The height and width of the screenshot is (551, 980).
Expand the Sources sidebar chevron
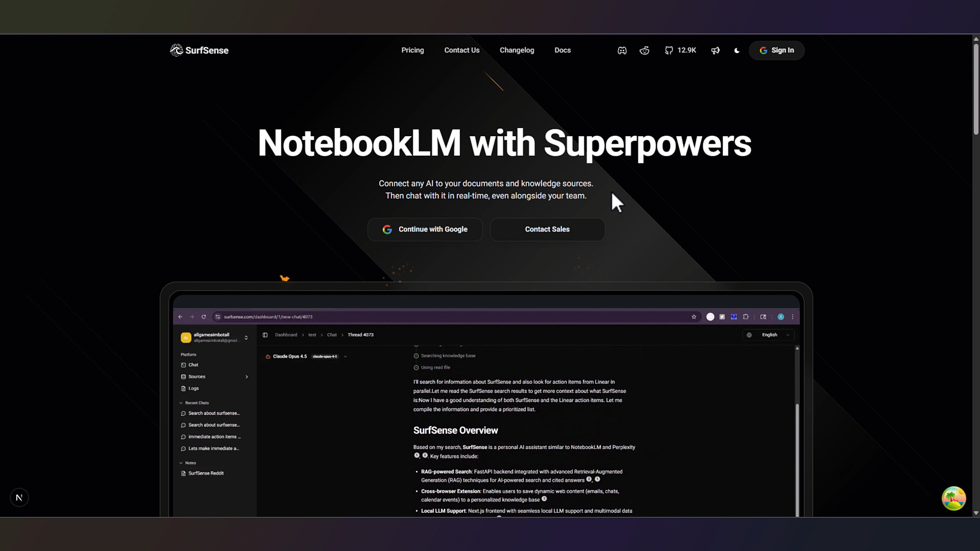tap(247, 377)
